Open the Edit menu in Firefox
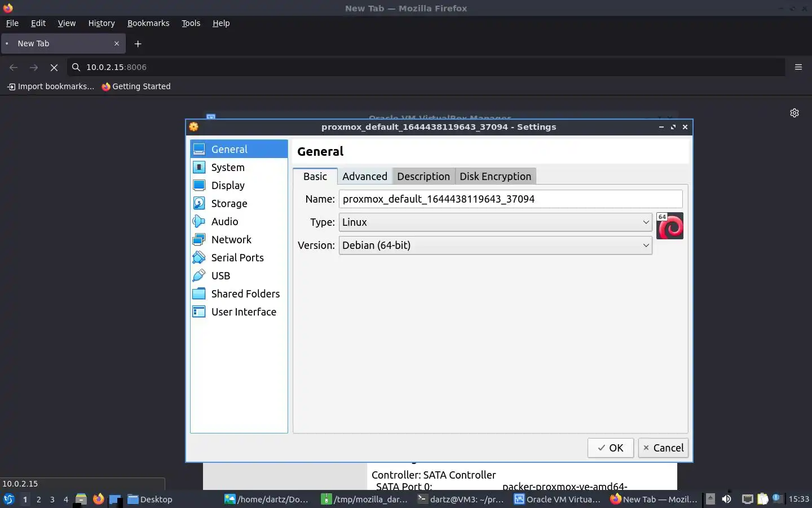Screen dimensions: 812x508 (38, 23)
